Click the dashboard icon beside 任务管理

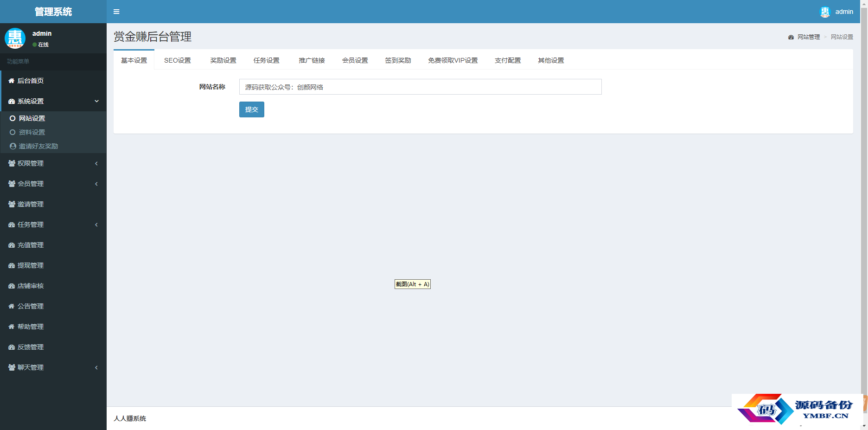point(12,225)
